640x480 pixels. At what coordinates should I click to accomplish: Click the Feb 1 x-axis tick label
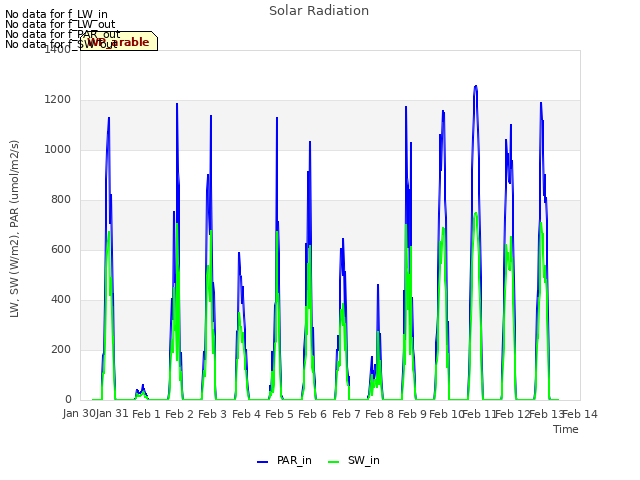(147, 414)
